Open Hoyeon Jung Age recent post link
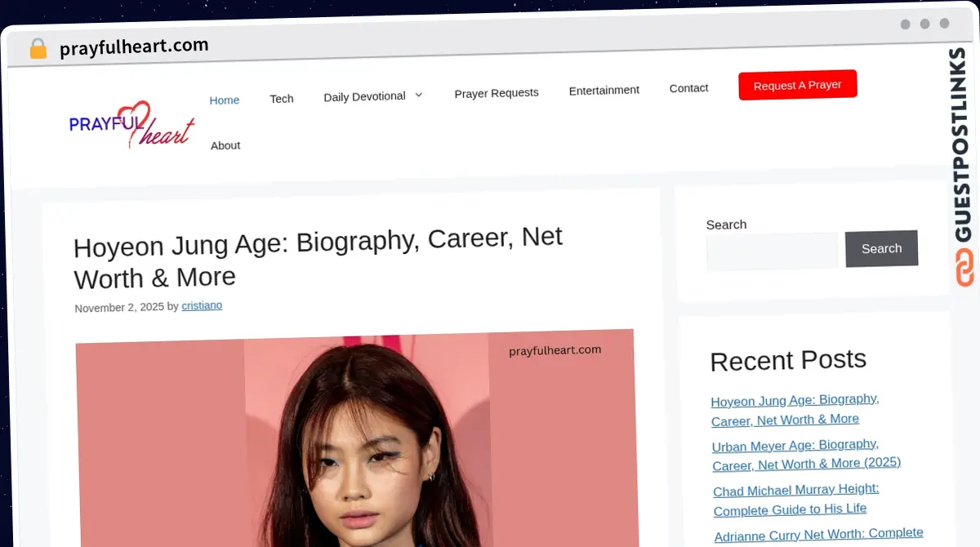The width and height of the screenshot is (980, 547). pos(794,410)
